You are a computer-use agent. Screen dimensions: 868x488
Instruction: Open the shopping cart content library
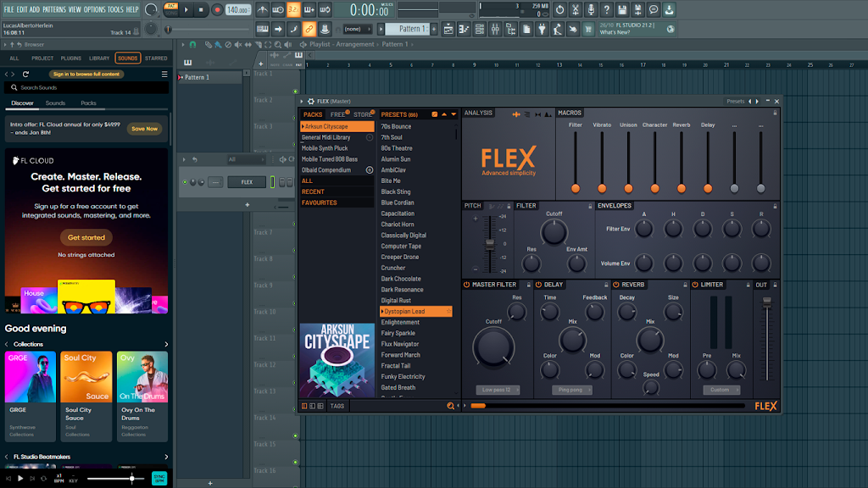click(x=588, y=29)
